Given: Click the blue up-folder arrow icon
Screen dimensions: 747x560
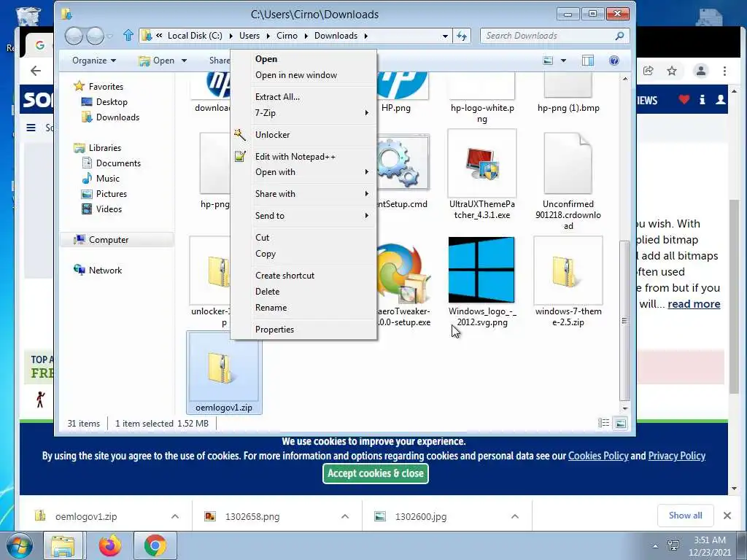Looking at the screenshot, I should click(128, 35).
